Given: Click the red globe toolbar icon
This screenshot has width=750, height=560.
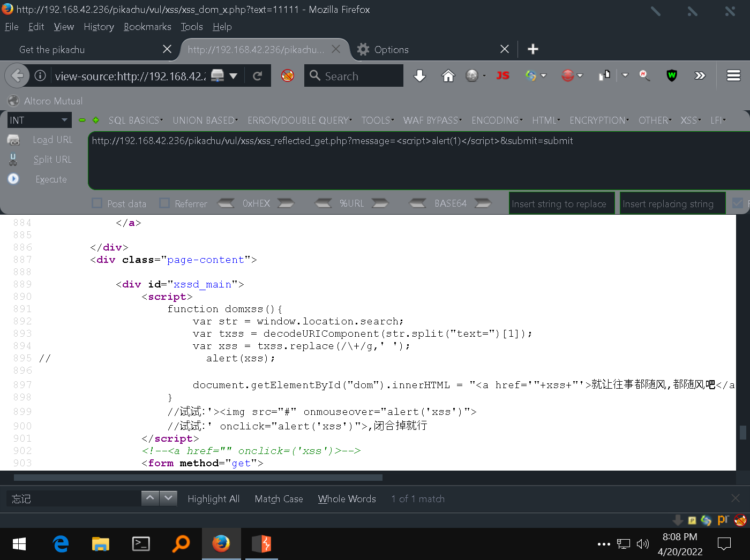Looking at the screenshot, I should pyautogui.click(x=568, y=75).
